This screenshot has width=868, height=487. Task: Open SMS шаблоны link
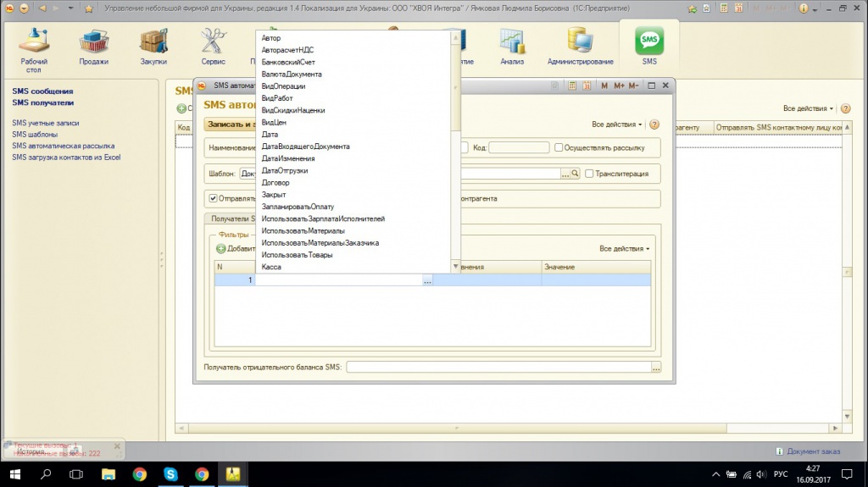35,135
